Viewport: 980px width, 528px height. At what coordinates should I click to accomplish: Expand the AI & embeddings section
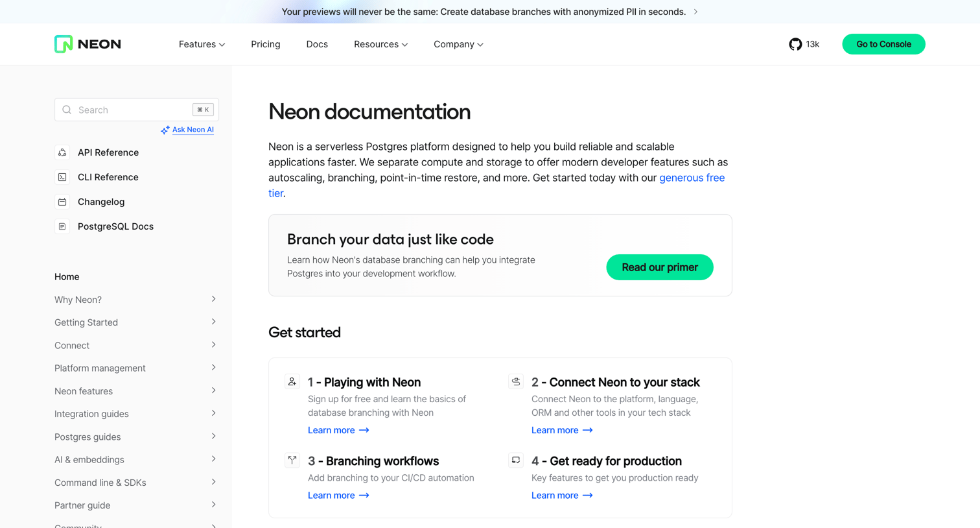[135, 459]
